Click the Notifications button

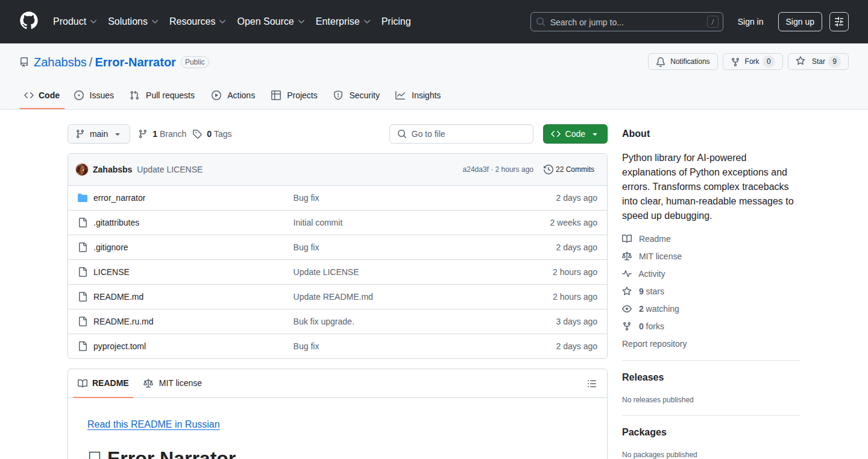pos(683,62)
